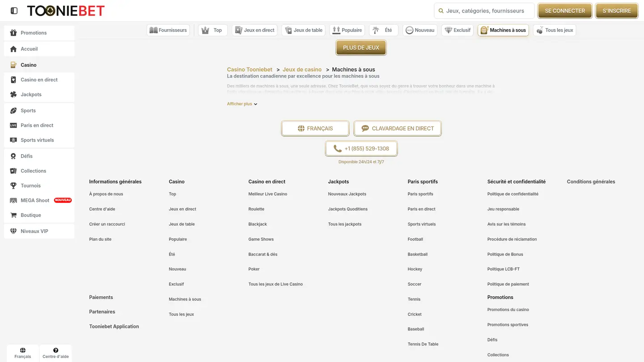Click the S'INSCRIRE button

click(617, 11)
